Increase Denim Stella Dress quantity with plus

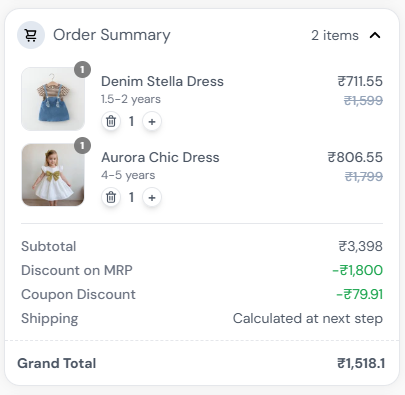click(152, 122)
